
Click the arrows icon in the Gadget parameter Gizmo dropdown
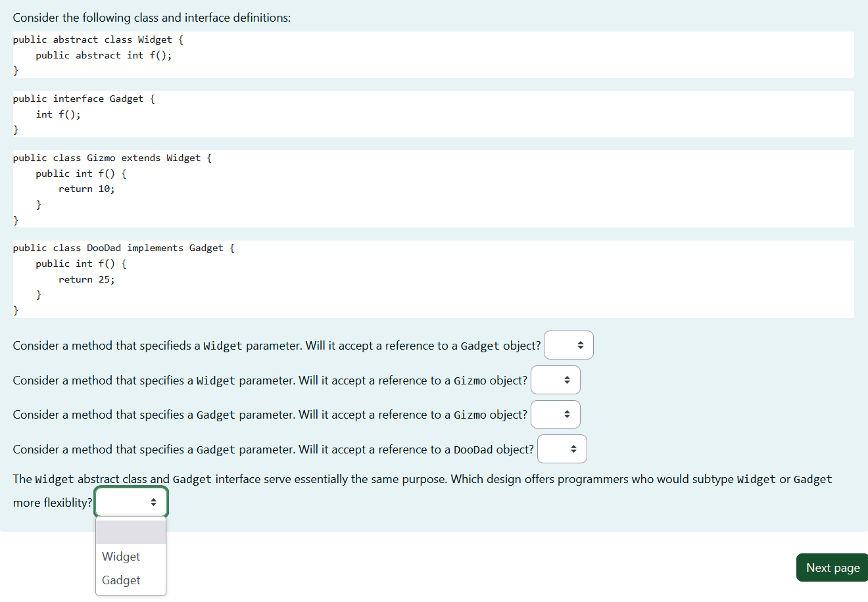tap(566, 414)
